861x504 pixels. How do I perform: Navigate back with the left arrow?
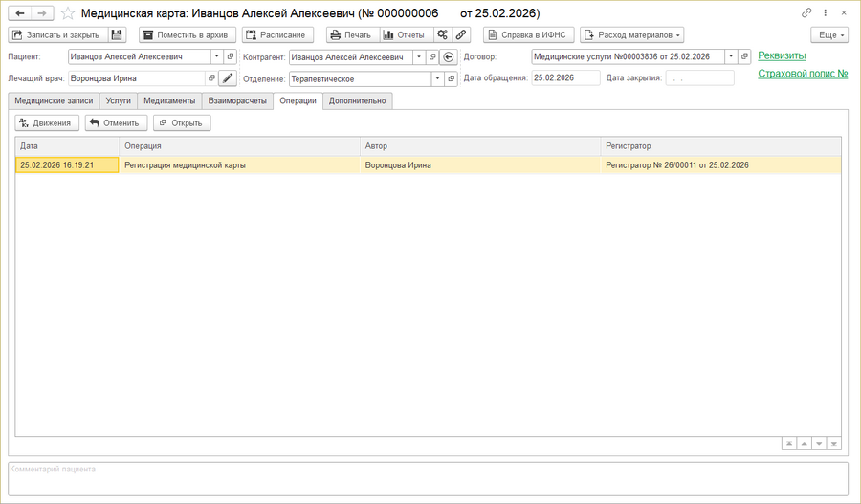pos(20,13)
